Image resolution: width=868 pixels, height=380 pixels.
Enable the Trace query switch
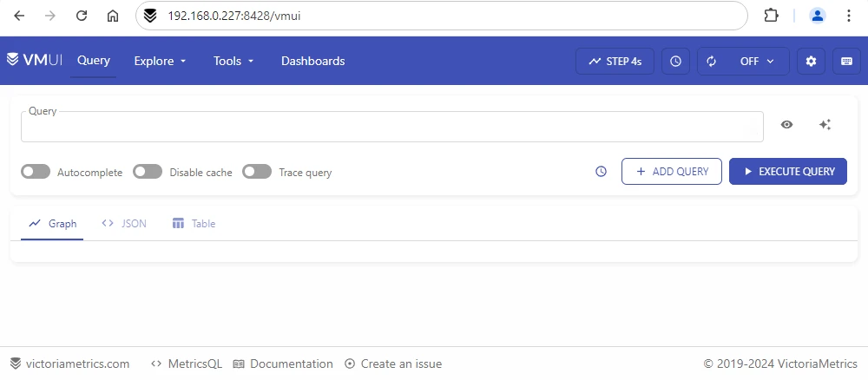coord(257,172)
